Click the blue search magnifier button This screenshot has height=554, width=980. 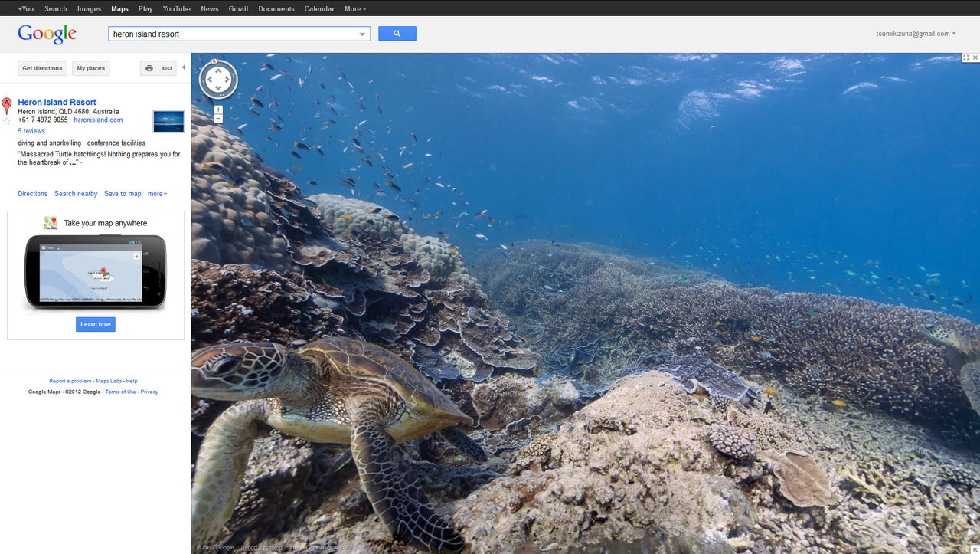(x=397, y=34)
